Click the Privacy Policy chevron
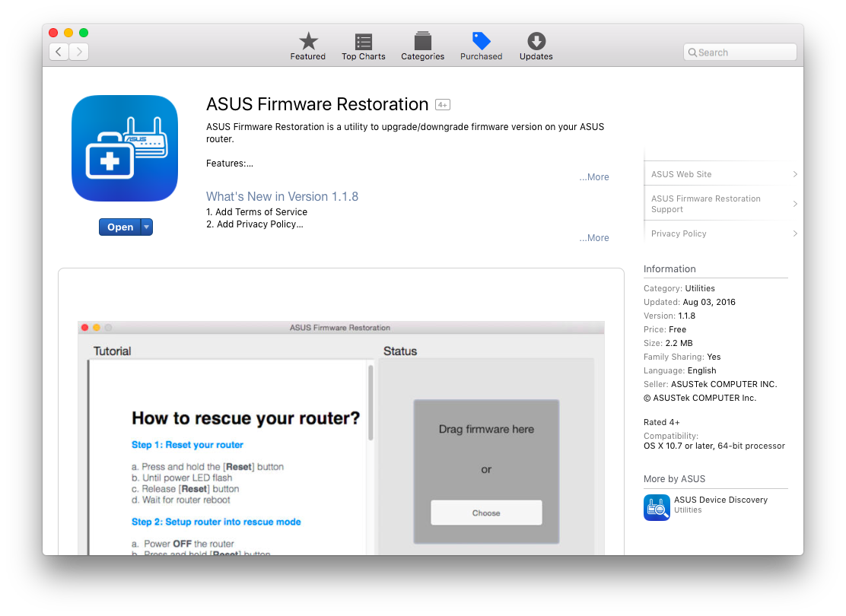This screenshot has height=616, width=846. coord(795,233)
